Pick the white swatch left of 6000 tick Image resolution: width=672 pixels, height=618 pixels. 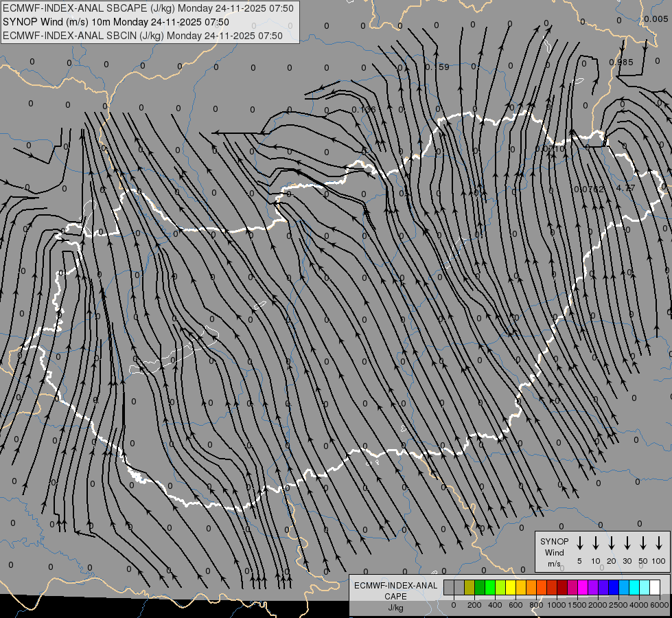pyautogui.click(x=655, y=587)
